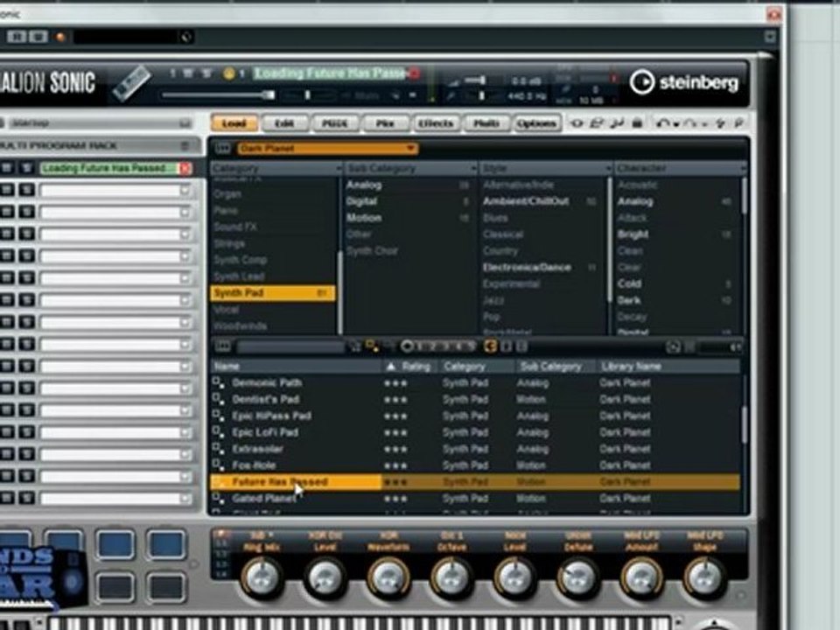Open the MIDI tab
The image size is (840, 630).
pyautogui.click(x=335, y=123)
